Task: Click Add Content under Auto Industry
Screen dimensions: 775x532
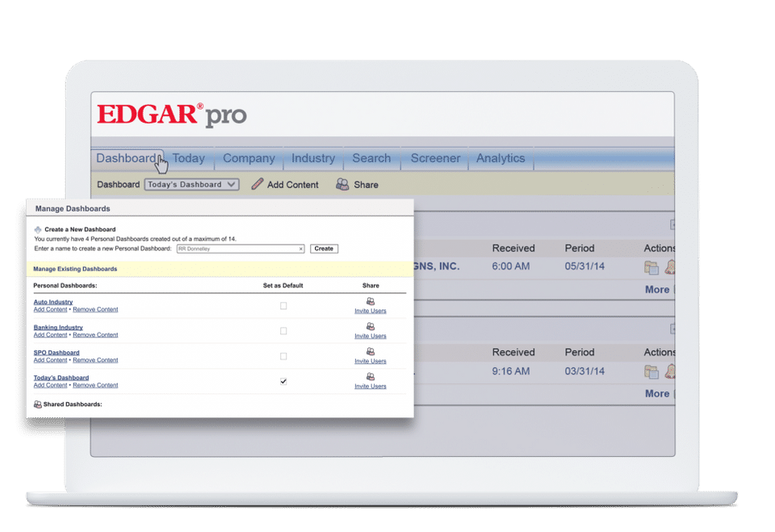Action: [50, 309]
